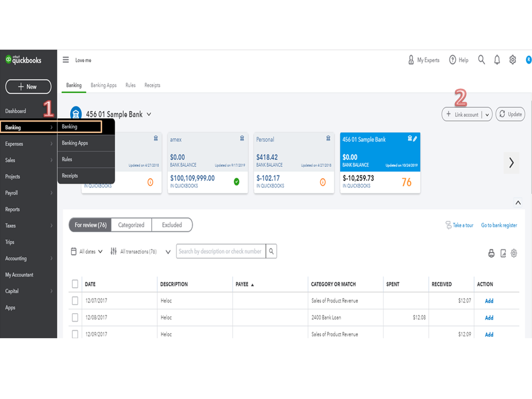The image size is (532, 399).
Task: Export the transactions list
Action: [x=503, y=253]
